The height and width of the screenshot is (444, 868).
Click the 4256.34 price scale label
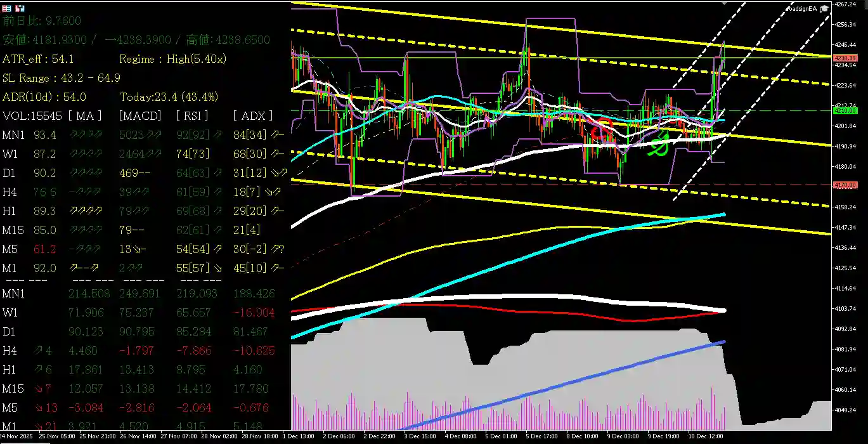tap(847, 25)
